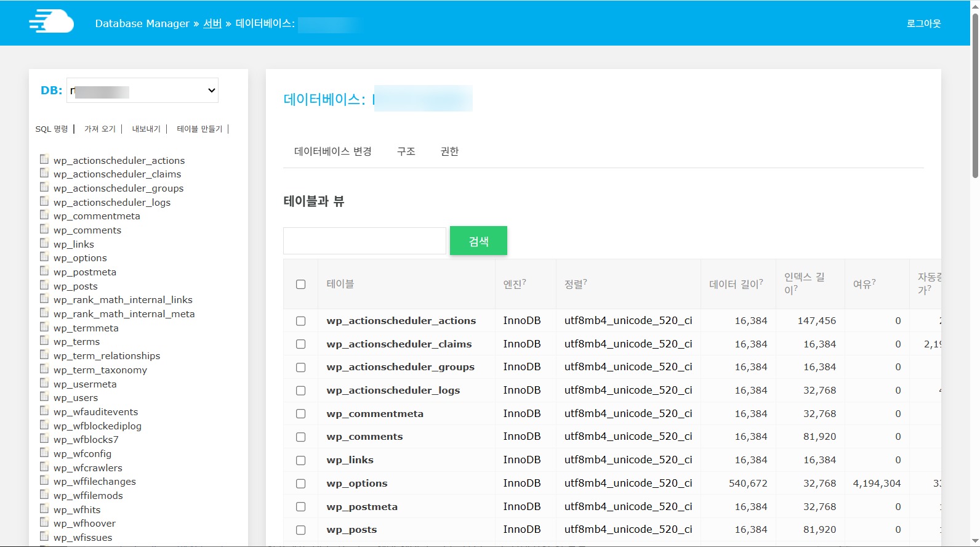Check the wp_comments row checkbox
The image size is (980, 547).
click(x=300, y=437)
